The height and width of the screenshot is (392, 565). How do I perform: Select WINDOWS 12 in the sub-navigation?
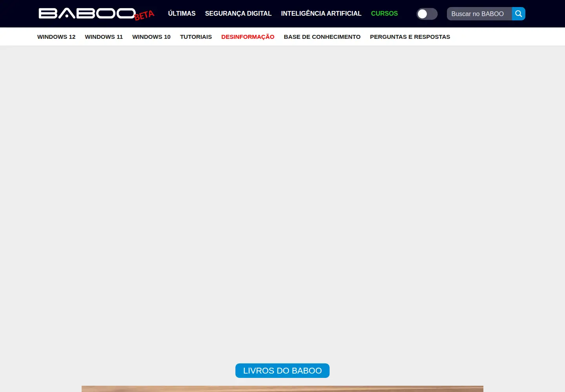(x=56, y=37)
